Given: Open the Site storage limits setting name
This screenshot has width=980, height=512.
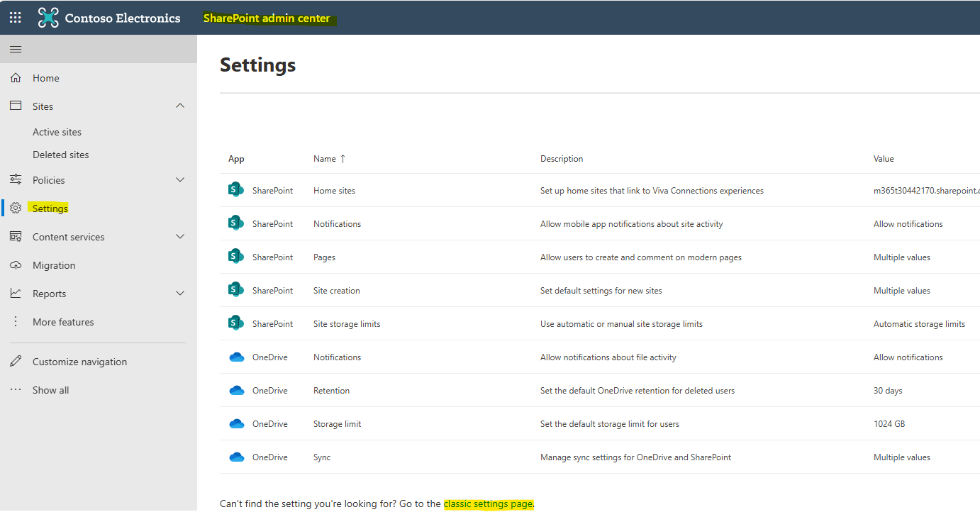Looking at the screenshot, I should click(347, 324).
